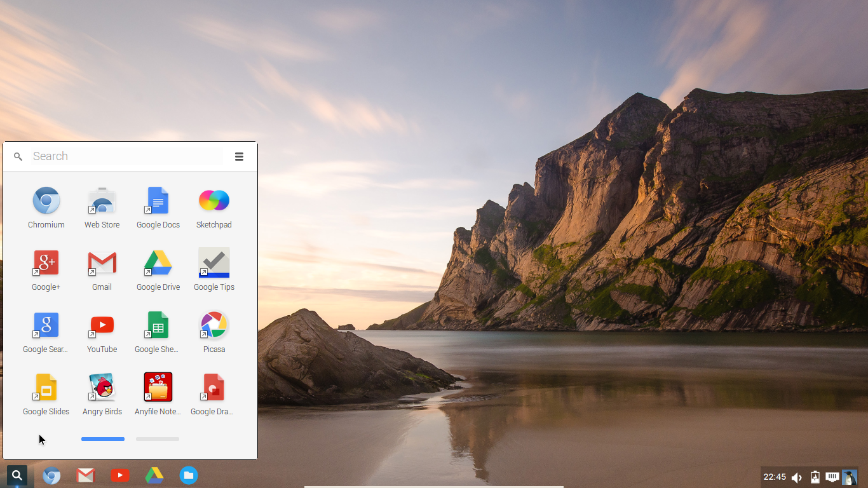Click the user avatar in the system tray

[850, 477]
